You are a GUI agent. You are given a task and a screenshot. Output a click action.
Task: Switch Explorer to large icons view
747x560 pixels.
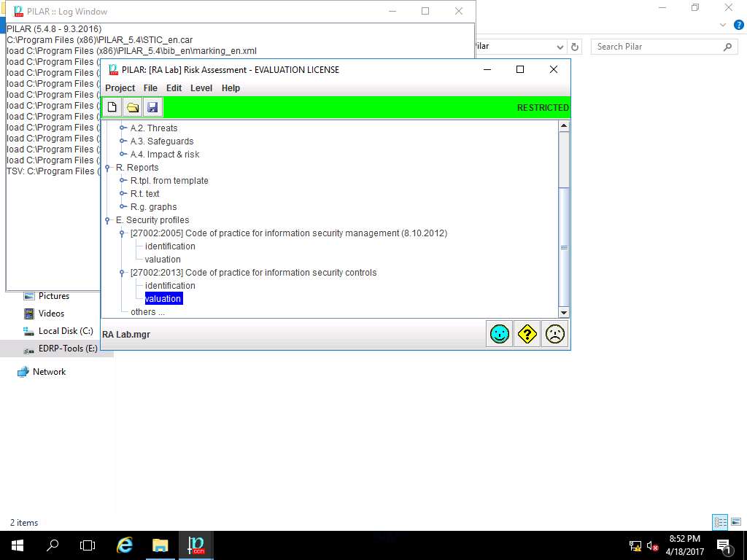pyautogui.click(x=736, y=522)
